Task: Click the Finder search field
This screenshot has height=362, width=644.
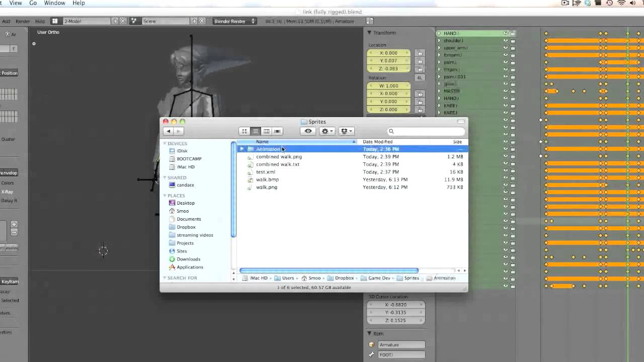Action: click(x=426, y=131)
